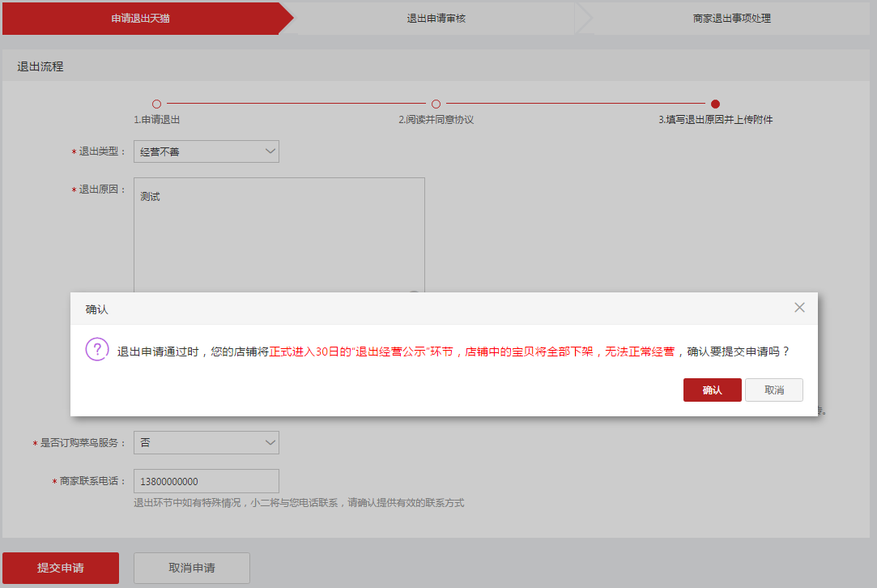Click the step 2 circle 阅读并同意协议
877x588 pixels.
(436, 104)
